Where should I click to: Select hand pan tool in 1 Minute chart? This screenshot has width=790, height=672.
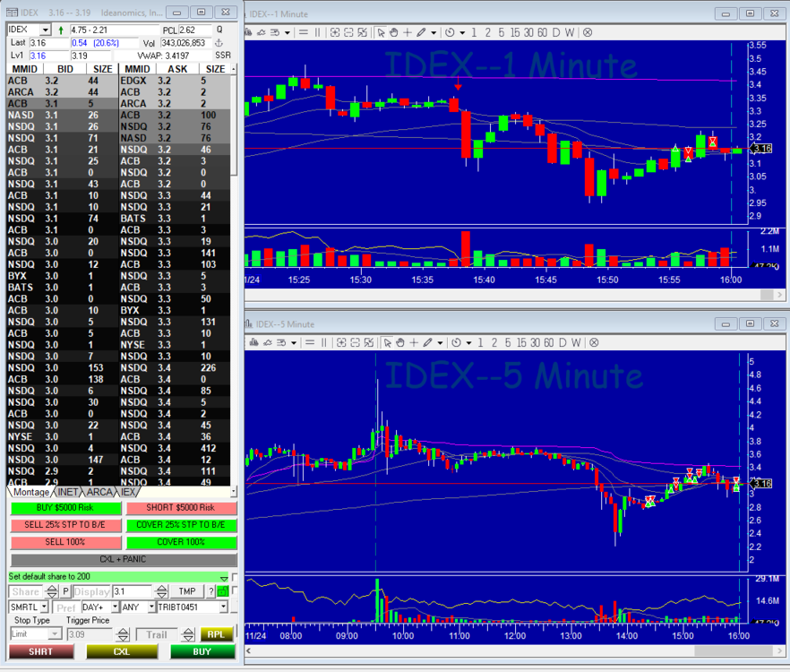click(x=394, y=32)
